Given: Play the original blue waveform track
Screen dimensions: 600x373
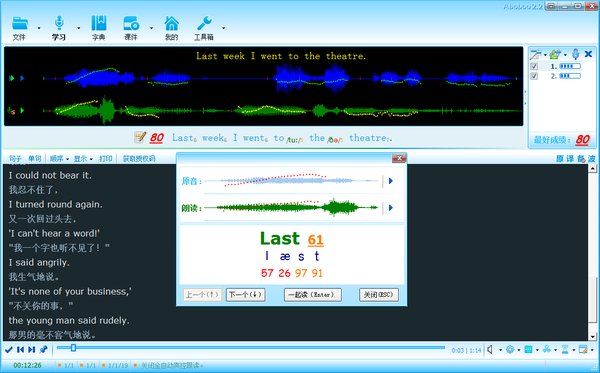Looking at the screenshot, I should tap(22, 78).
